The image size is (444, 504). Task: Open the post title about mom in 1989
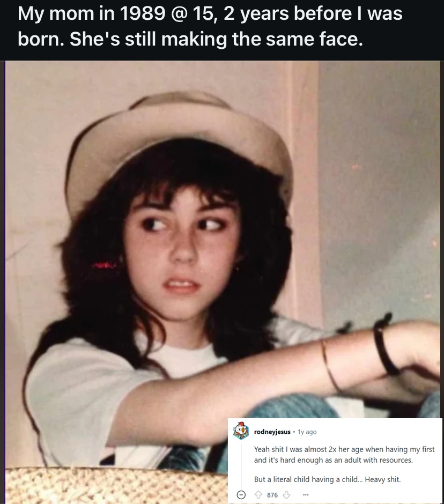coord(210,26)
